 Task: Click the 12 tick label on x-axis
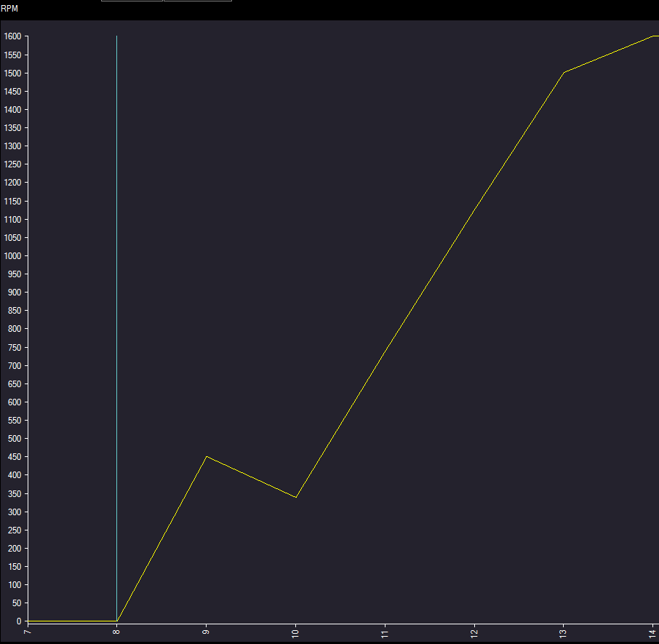474,634
